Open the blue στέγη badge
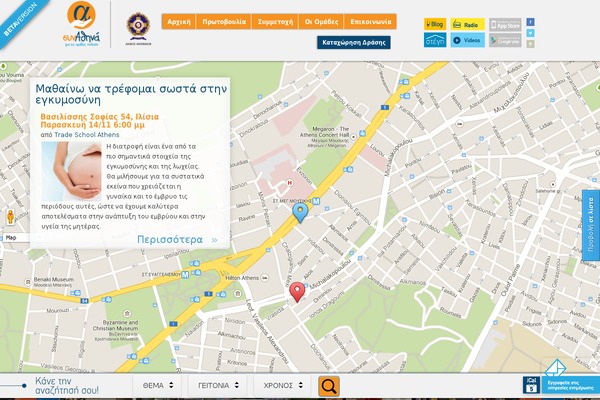 435,40
